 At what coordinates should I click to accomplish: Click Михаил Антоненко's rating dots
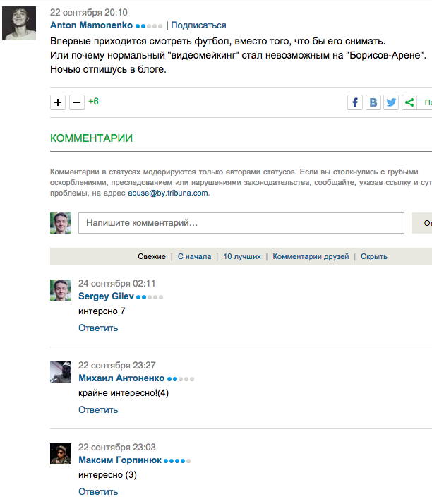pos(181,379)
